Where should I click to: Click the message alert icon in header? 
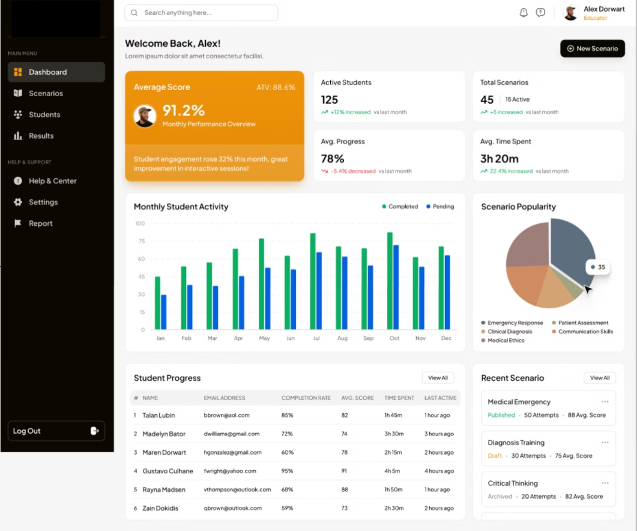[540, 13]
